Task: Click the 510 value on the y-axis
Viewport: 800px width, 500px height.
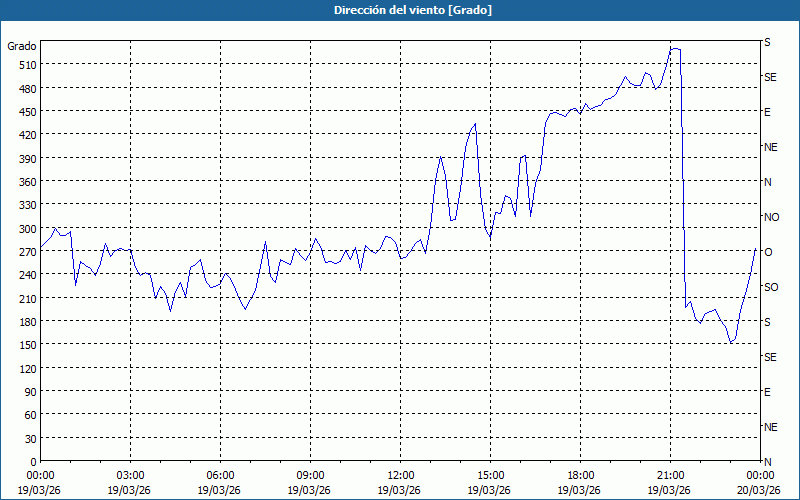Action: 24,65
